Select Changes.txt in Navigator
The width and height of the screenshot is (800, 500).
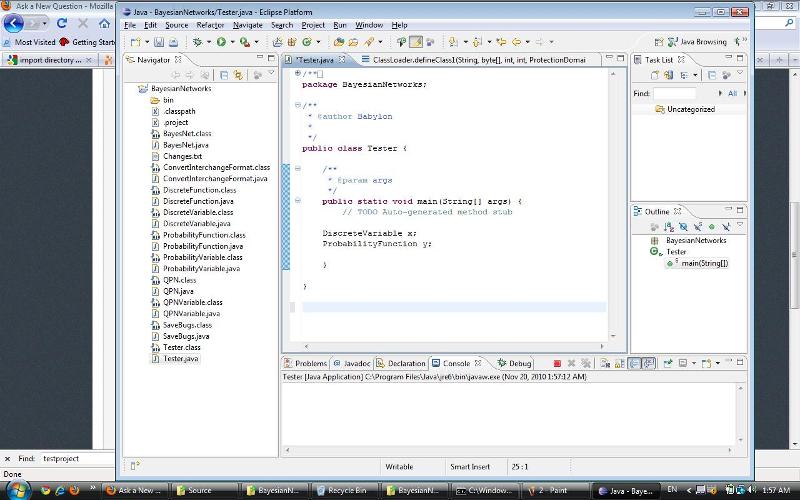[182, 156]
